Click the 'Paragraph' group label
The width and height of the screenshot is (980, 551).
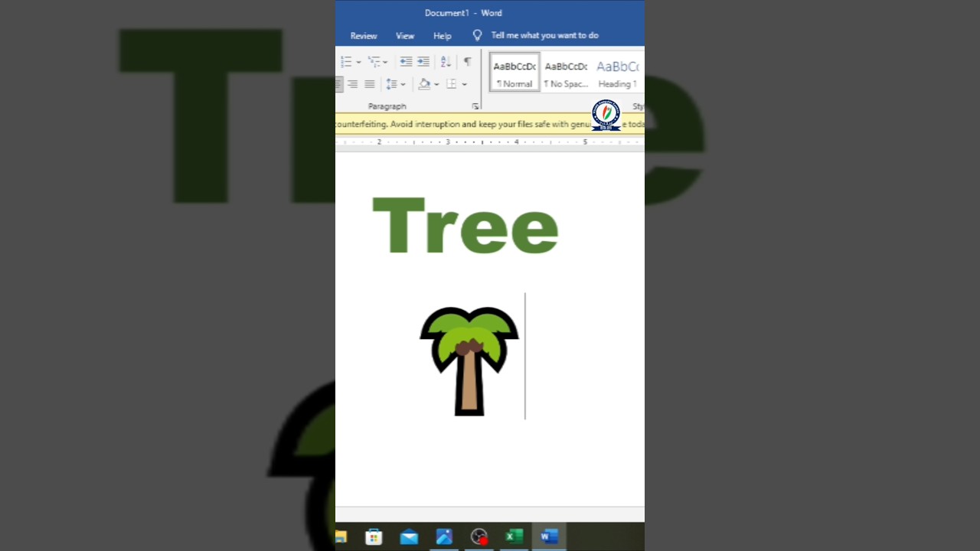coord(387,106)
